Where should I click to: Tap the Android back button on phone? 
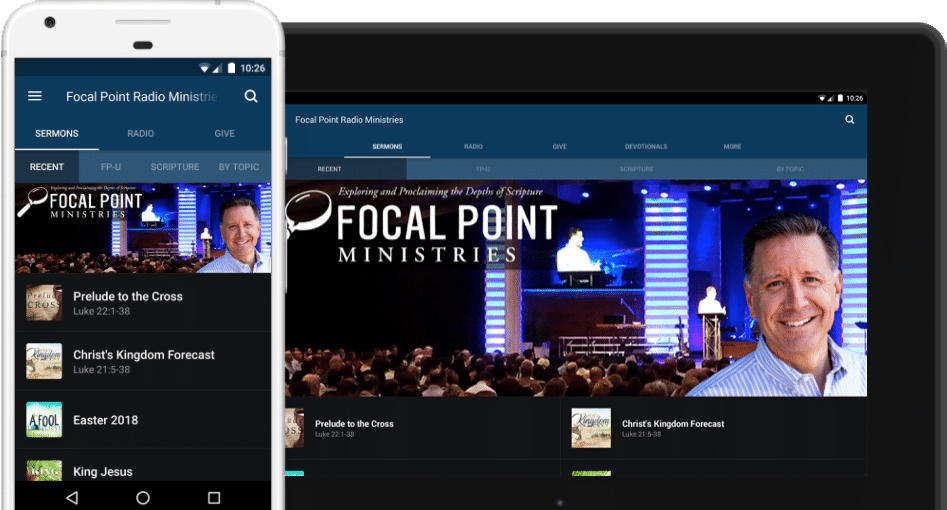pos(72,497)
